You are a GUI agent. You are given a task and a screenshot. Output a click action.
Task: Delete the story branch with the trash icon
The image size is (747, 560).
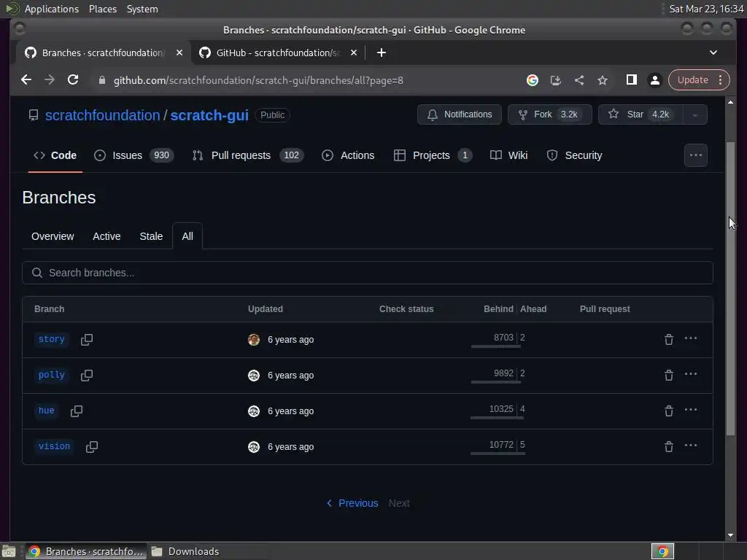click(x=669, y=340)
